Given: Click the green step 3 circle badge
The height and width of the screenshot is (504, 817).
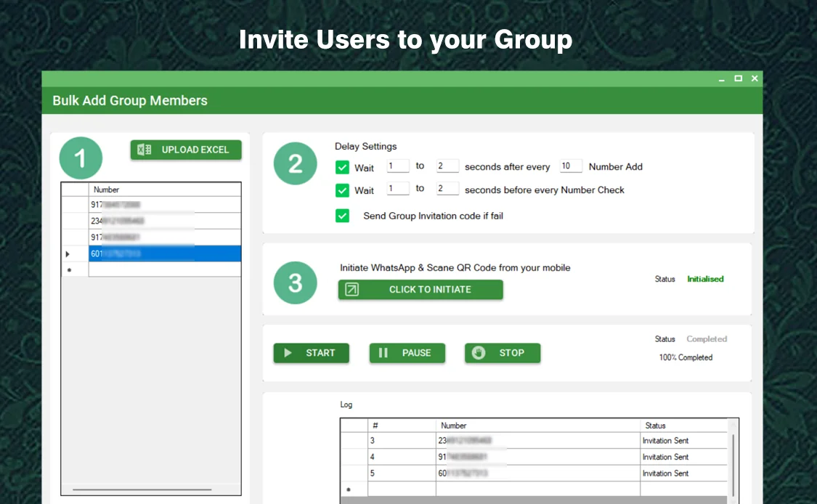Looking at the screenshot, I should [x=295, y=283].
